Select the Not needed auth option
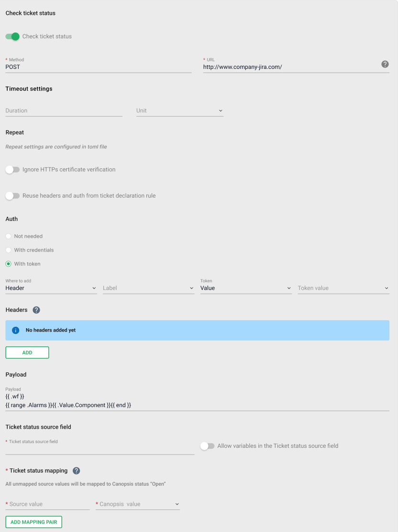The width and height of the screenshot is (398, 532). [x=8, y=236]
